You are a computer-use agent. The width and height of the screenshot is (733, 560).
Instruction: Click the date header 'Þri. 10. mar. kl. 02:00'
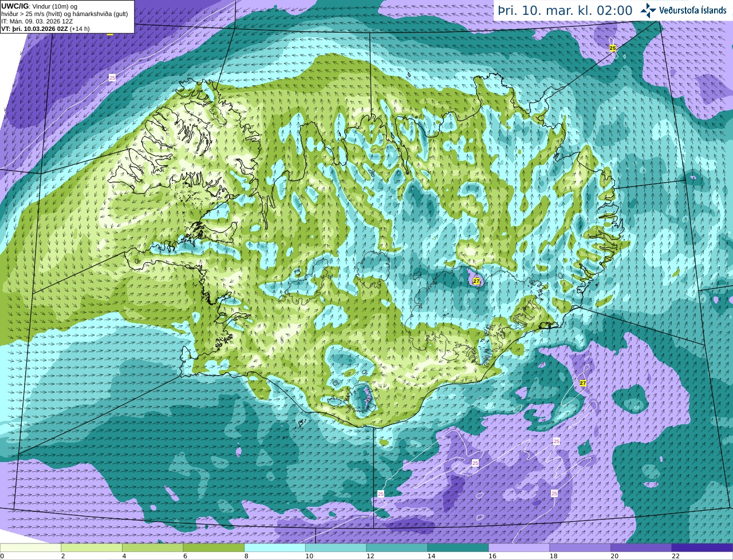coord(565,10)
